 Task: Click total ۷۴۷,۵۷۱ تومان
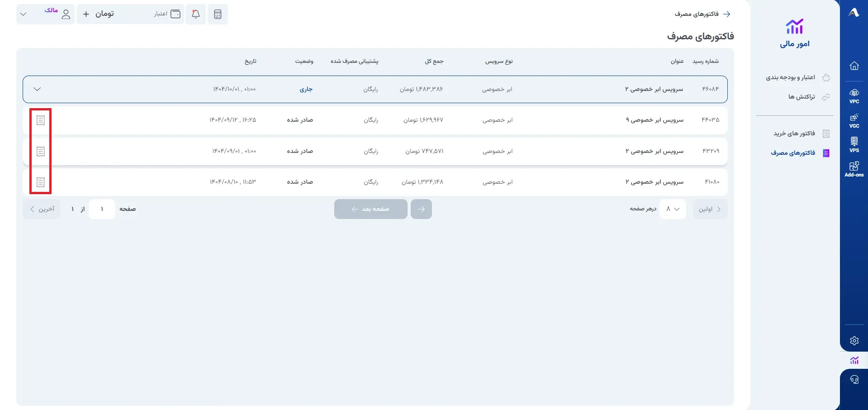click(424, 151)
